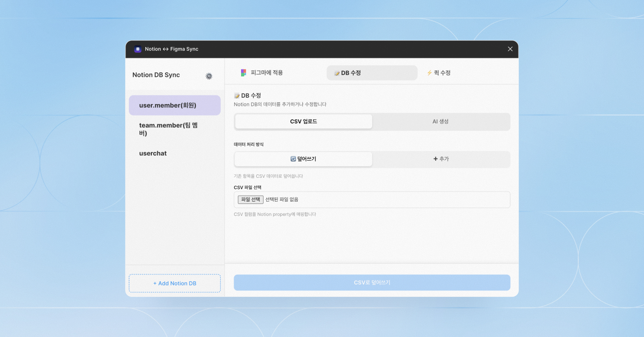Select the CSV 업로드 option
This screenshot has width=644, height=337.
point(303,121)
